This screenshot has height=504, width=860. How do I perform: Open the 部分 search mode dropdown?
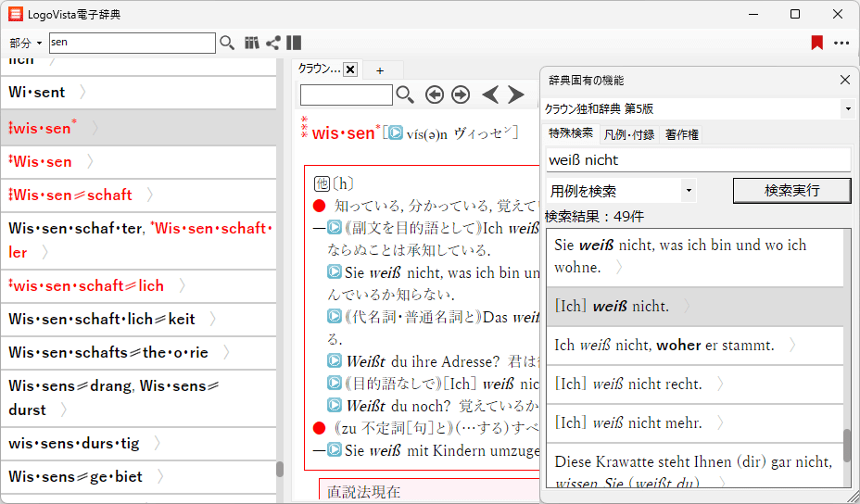pyautogui.click(x=26, y=44)
